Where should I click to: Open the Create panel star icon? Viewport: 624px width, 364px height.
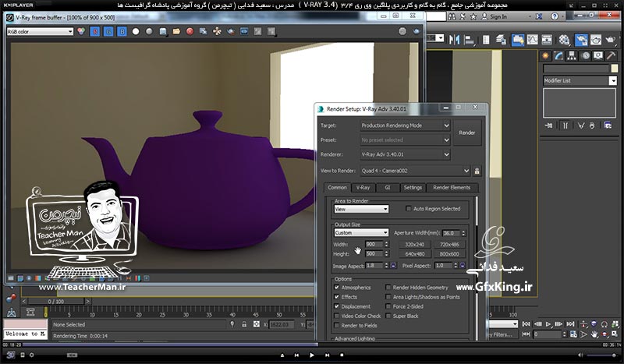point(545,55)
